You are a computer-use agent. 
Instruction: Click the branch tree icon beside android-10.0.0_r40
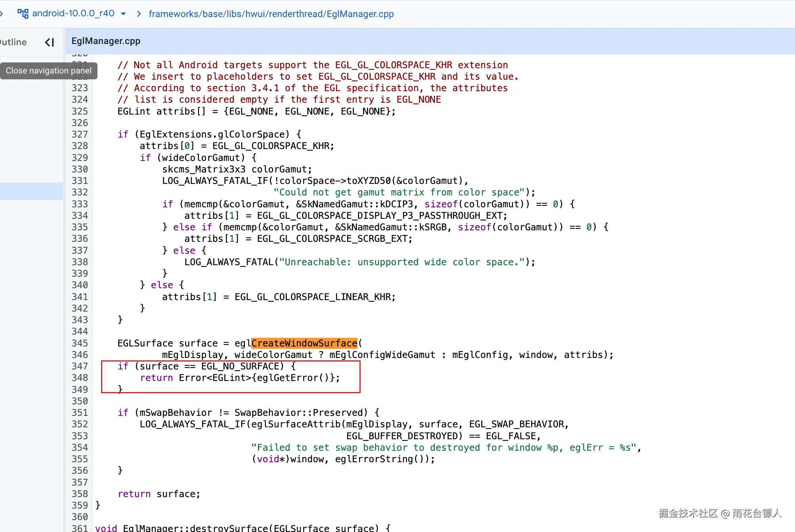click(x=23, y=13)
